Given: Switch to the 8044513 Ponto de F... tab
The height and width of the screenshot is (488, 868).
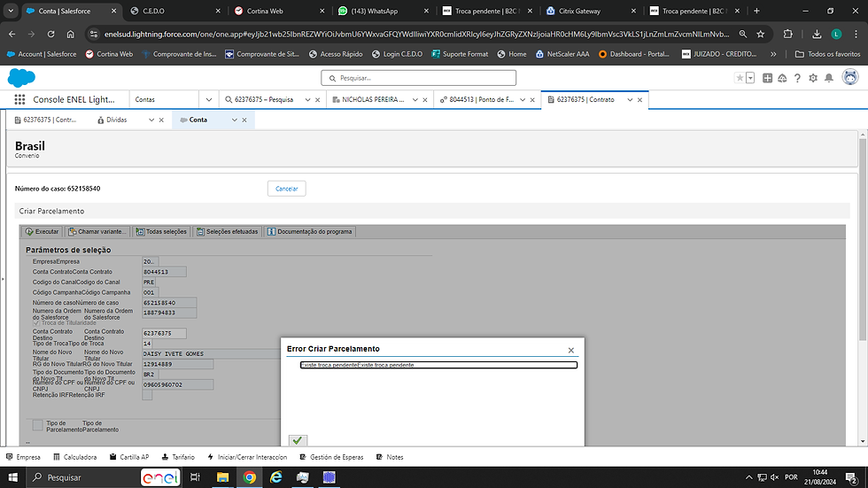Looking at the screenshot, I should coord(480,99).
